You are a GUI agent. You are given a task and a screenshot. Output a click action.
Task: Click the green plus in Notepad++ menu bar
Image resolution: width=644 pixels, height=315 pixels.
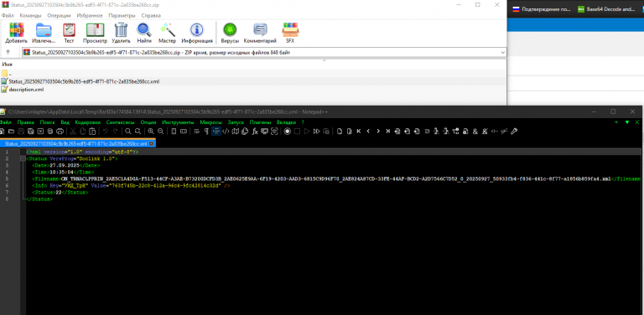616,122
